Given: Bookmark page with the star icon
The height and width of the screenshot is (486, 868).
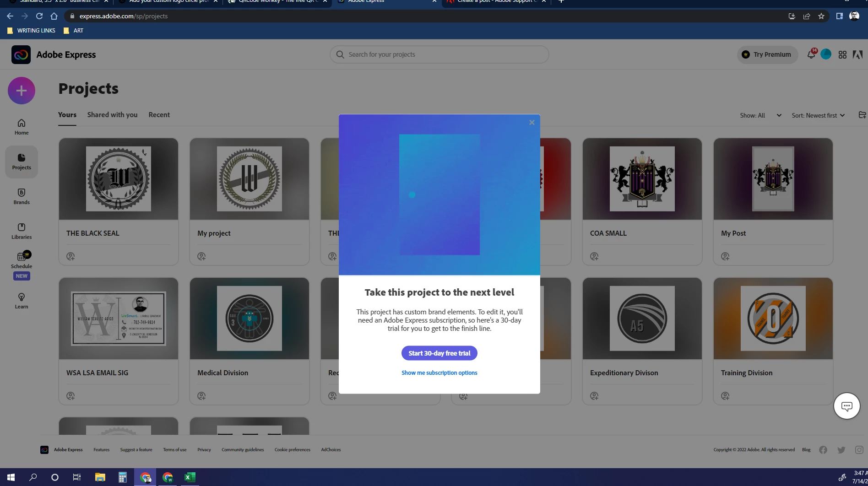Looking at the screenshot, I should [x=821, y=16].
